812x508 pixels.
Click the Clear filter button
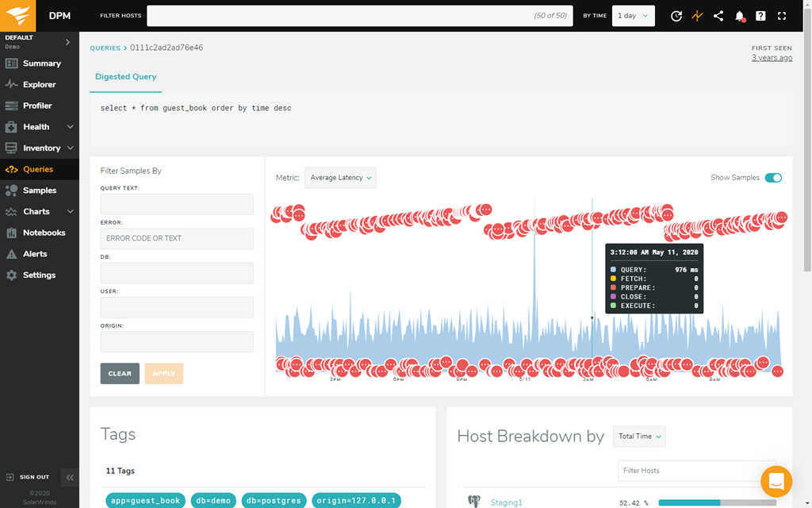120,373
